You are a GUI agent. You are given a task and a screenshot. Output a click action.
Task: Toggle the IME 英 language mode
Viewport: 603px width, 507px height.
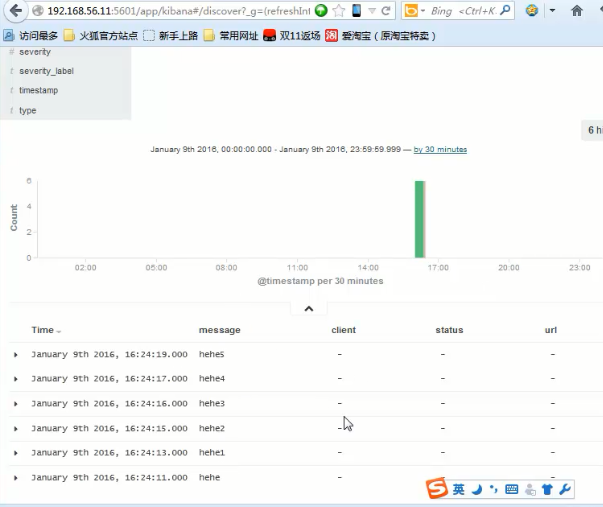(x=458, y=490)
